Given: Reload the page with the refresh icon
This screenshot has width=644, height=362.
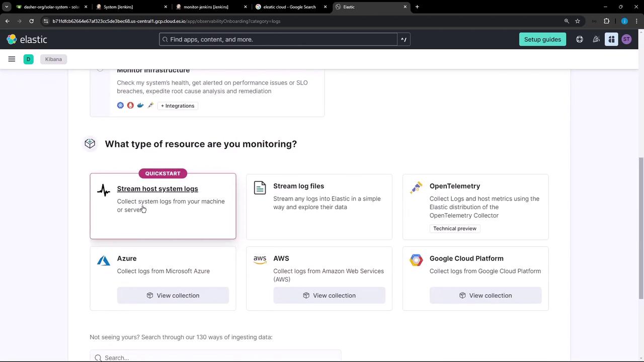Looking at the screenshot, I should [31, 21].
